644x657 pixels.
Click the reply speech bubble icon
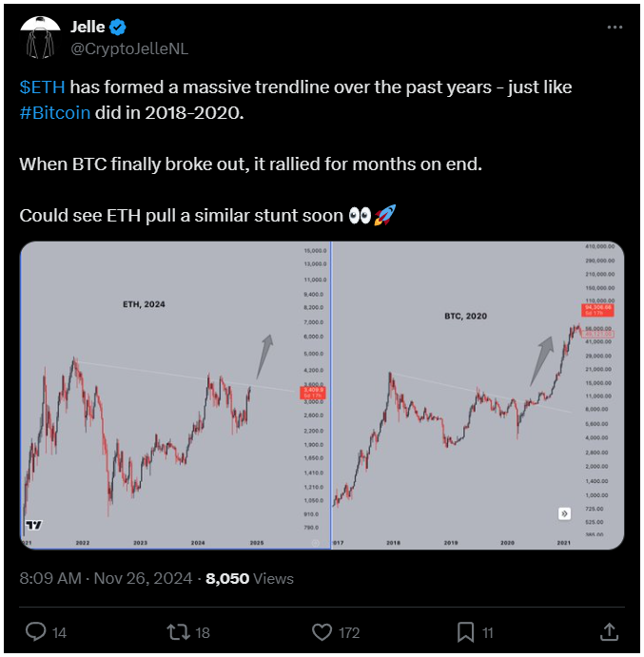36,631
